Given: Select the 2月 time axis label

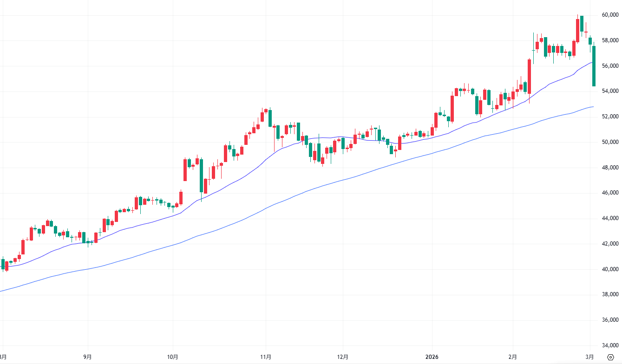Looking at the screenshot, I should click(x=513, y=357).
